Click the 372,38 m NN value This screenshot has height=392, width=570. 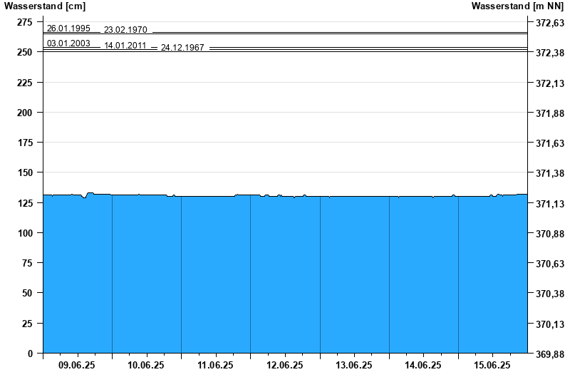(550, 53)
